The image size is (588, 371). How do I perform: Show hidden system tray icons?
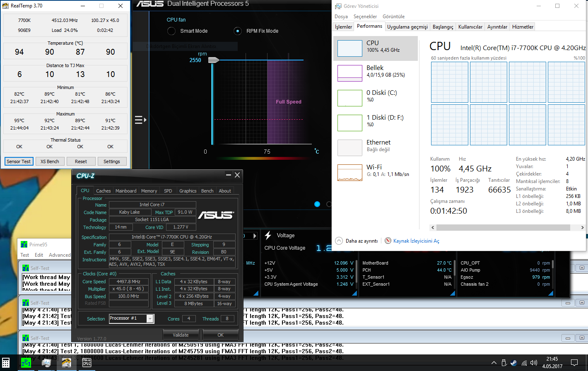pos(494,363)
